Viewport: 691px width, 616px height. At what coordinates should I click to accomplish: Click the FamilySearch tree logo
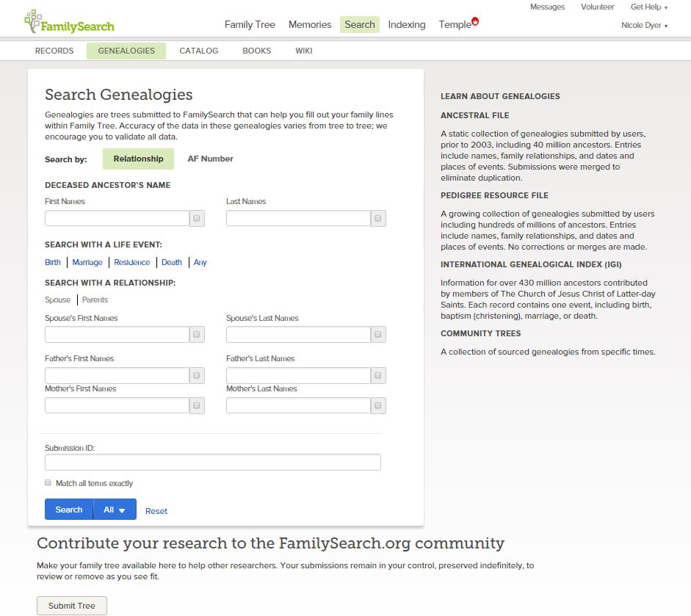[x=34, y=21]
